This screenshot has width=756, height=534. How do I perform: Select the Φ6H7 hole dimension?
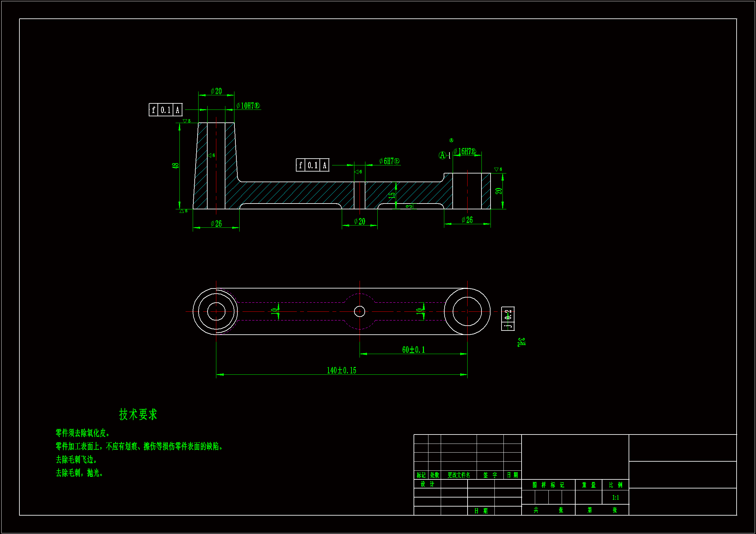(x=389, y=161)
